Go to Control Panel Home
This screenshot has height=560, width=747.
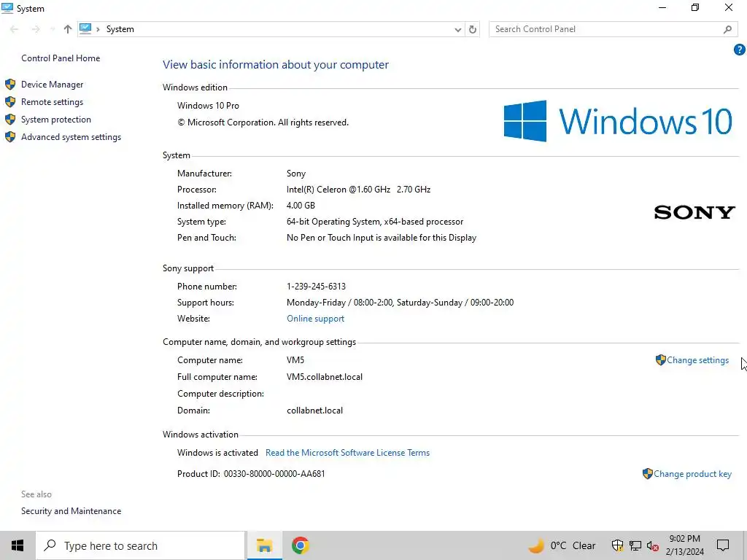click(61, 58)
